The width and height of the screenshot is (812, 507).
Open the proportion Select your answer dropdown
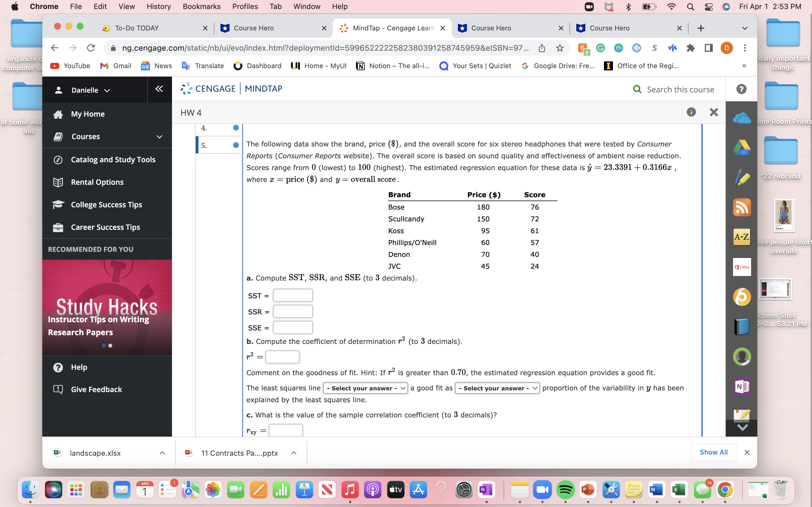click(497, 388)
